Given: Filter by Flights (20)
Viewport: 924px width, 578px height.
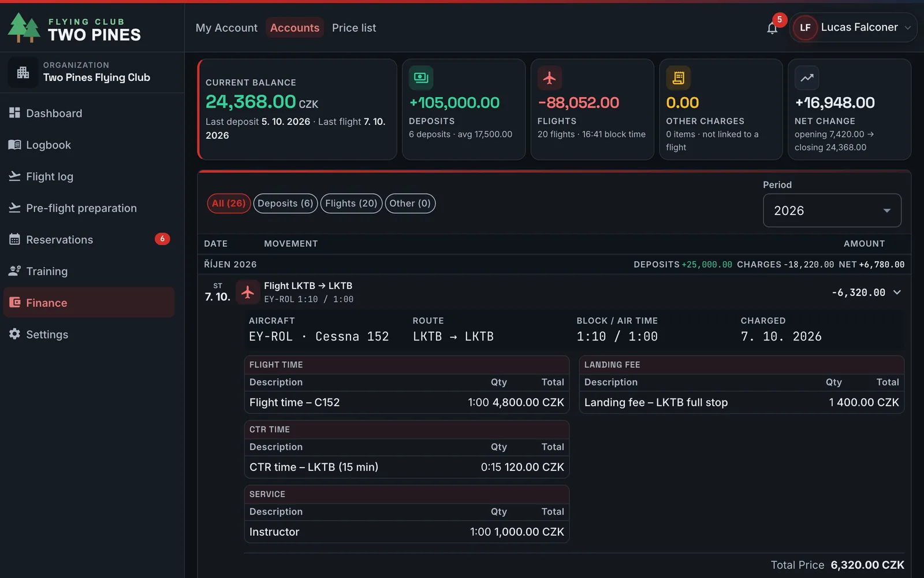Looking at the screenshot, I should click(351, 203).
